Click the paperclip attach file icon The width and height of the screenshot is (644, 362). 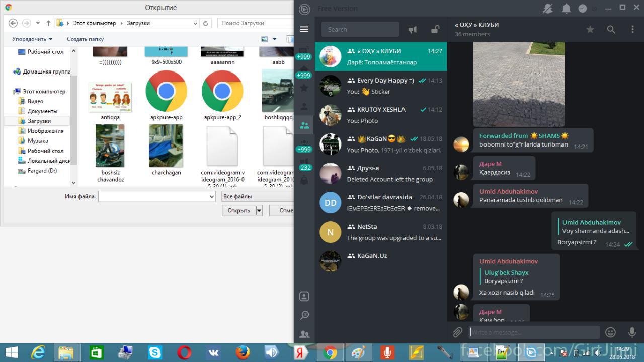tap(457, 332)
